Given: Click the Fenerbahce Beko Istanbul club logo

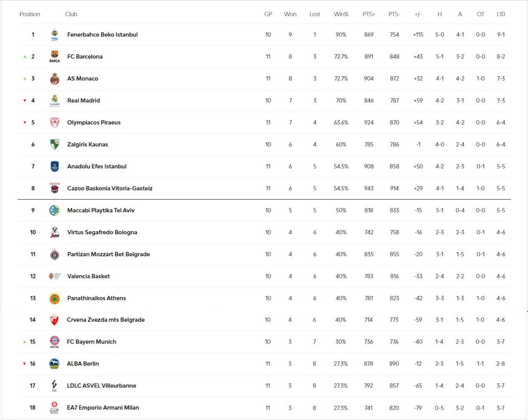Looking at the screenshot, I should click(x=54, y=35).
